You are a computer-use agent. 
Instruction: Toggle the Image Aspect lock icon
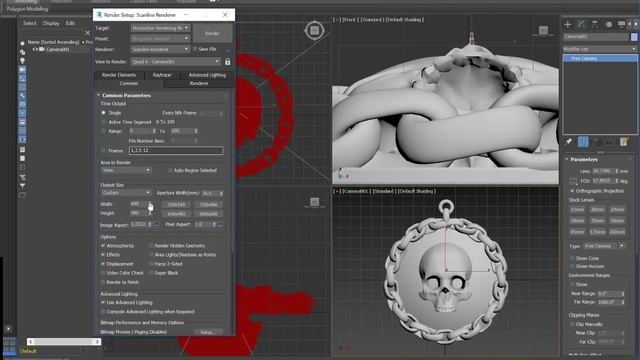[156, 224]
